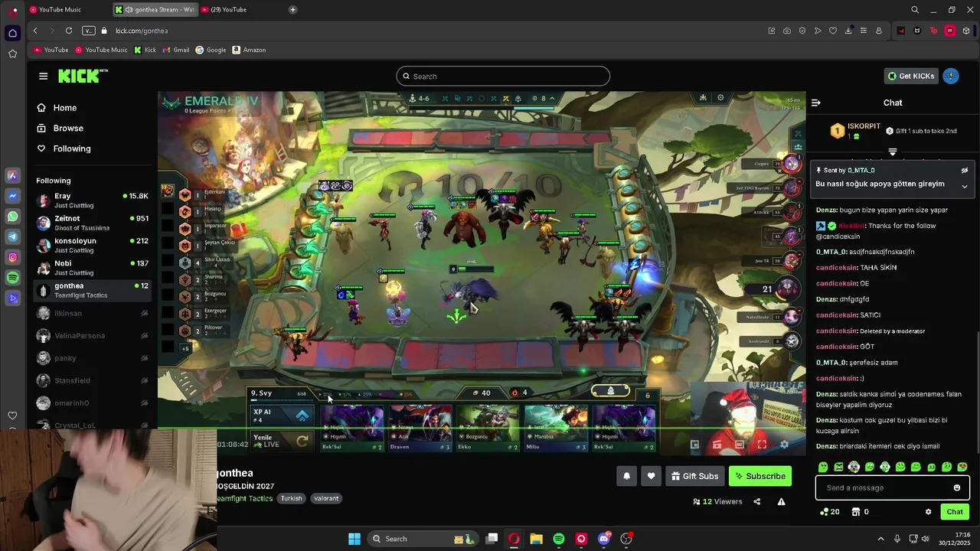Screen dimensions: 980x551
Task: Open Telegram in browser sidebar
Action: pos(12,237)
